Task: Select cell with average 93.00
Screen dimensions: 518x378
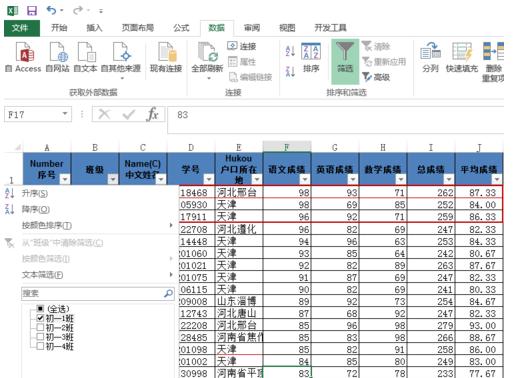Action: 479,325
